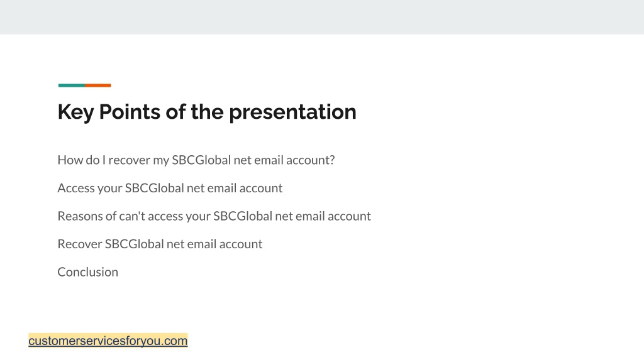Select the 'Key Points of the presentation' title
Viewport: 644px width, 362px height.
pos(206,112)
